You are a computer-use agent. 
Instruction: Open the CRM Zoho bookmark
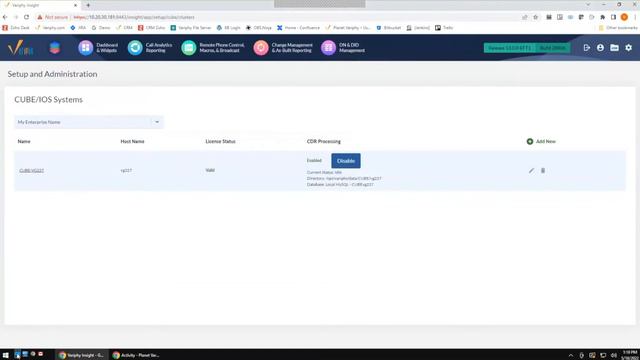pyautogui.click(x=151, y=28)
